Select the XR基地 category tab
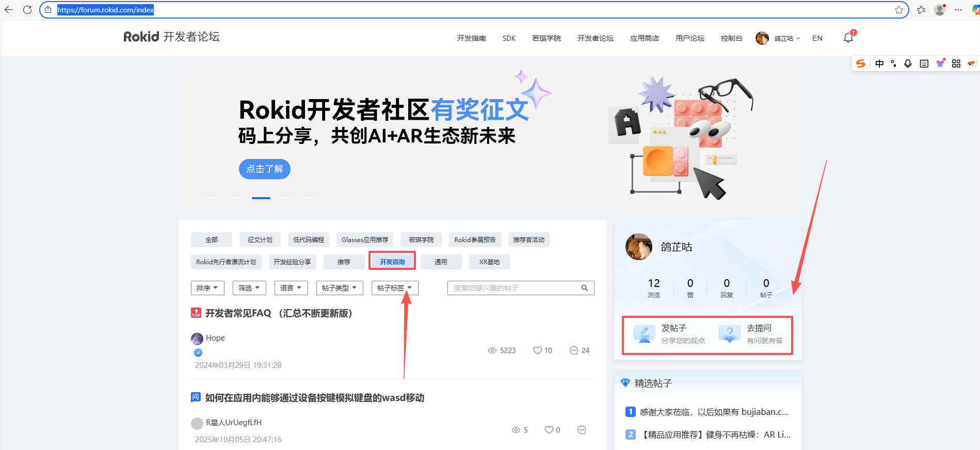 (x=490, y=262)
